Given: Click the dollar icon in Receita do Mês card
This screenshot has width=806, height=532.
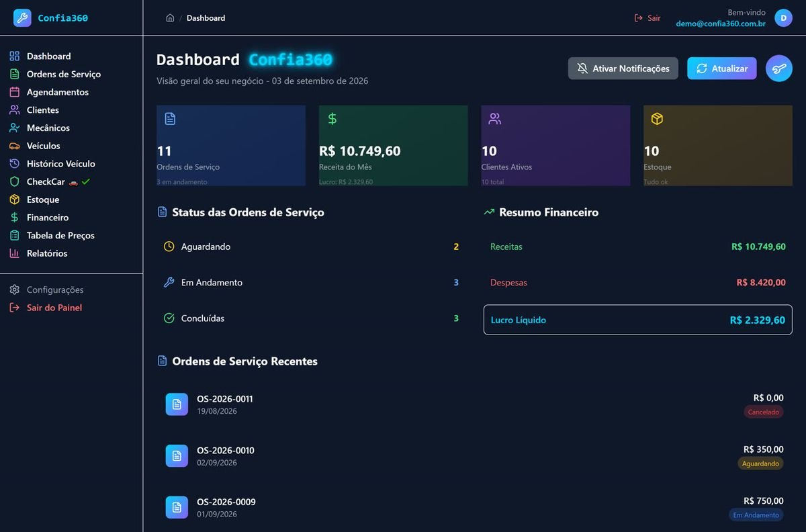Looking at the screenshot, I should tap(332, 119).
